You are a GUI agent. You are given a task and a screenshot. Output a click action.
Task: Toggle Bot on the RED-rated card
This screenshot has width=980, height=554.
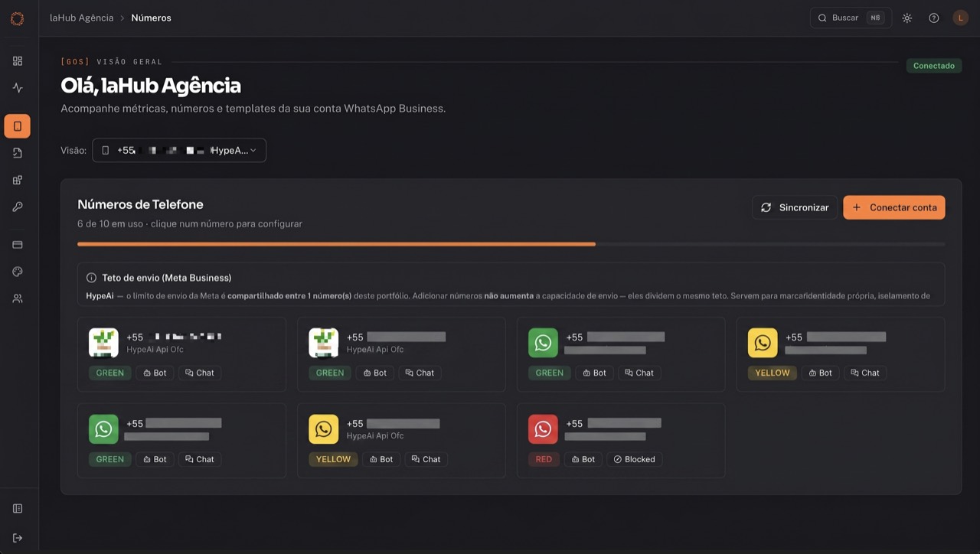[583, 459]
